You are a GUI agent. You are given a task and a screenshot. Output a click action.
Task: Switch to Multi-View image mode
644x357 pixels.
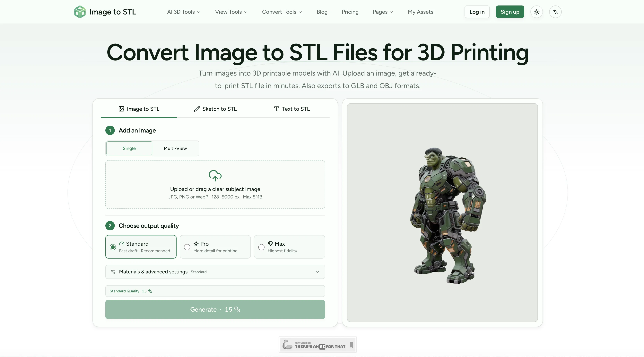pyautogui.click(x=175, y=148)
